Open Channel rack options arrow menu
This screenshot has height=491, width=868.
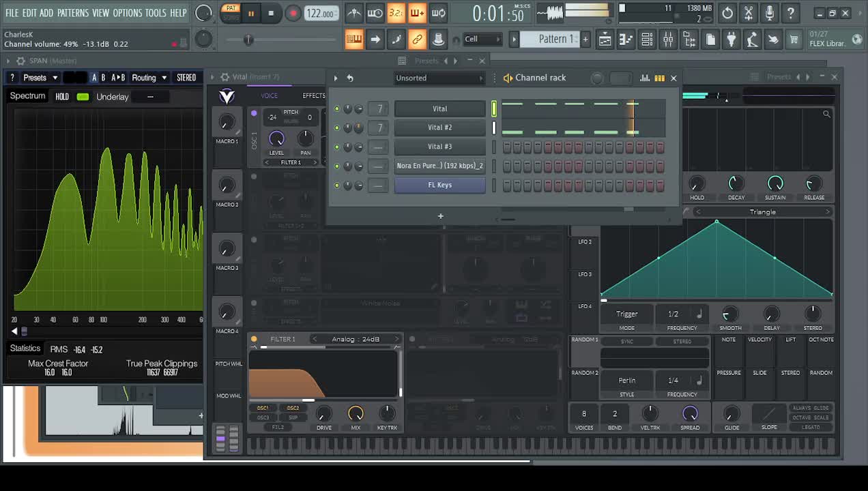pyautogui.click(x=335, y=78)
